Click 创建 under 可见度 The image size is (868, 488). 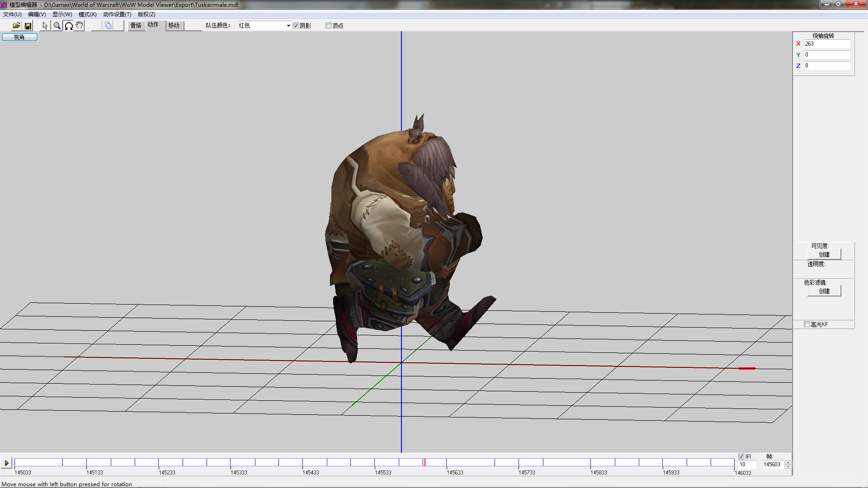pos(824,254)
